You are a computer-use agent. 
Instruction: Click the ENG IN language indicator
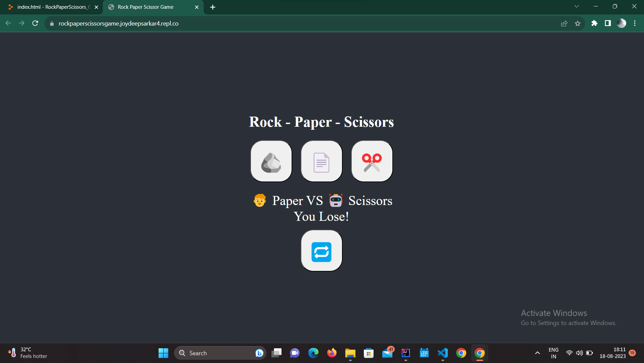(553, 353)
